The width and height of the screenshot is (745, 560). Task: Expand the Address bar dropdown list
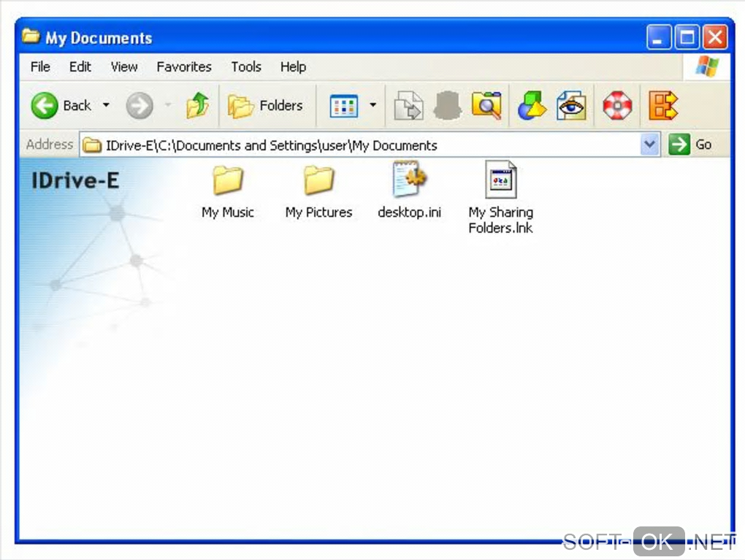point(649,145)
